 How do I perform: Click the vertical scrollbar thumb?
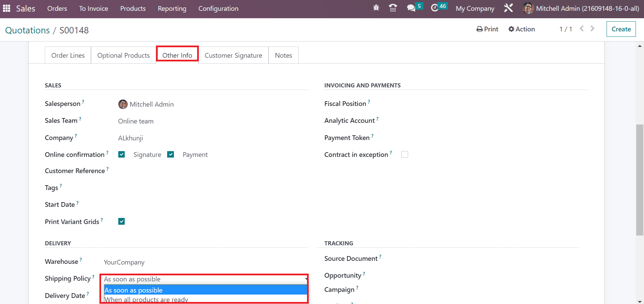(x=640, y=180)
